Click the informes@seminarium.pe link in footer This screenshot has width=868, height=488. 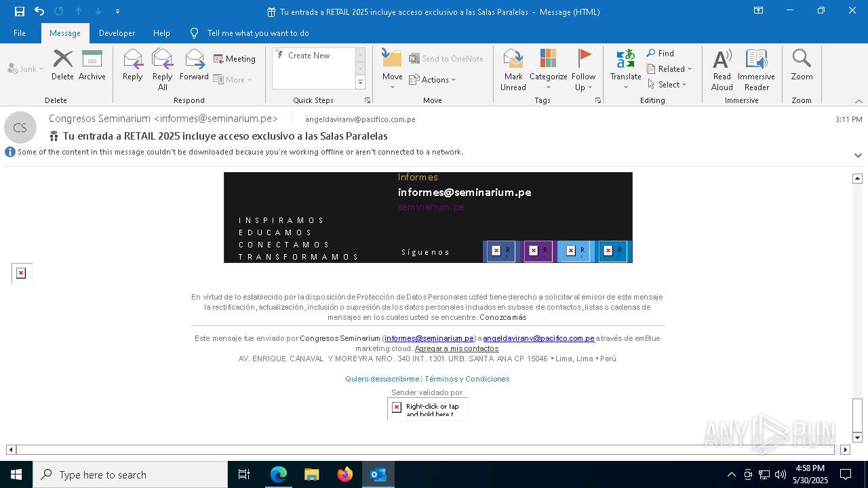tap(429, 338)
